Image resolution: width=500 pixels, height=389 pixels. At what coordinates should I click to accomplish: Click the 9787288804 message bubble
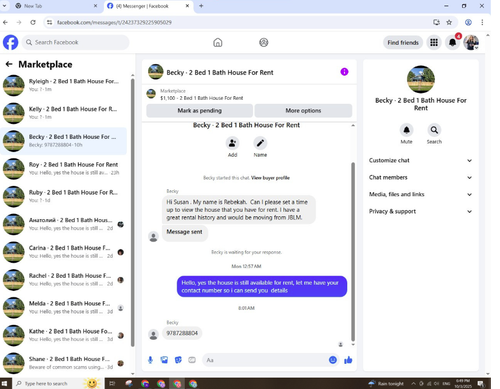coord(182,333)
